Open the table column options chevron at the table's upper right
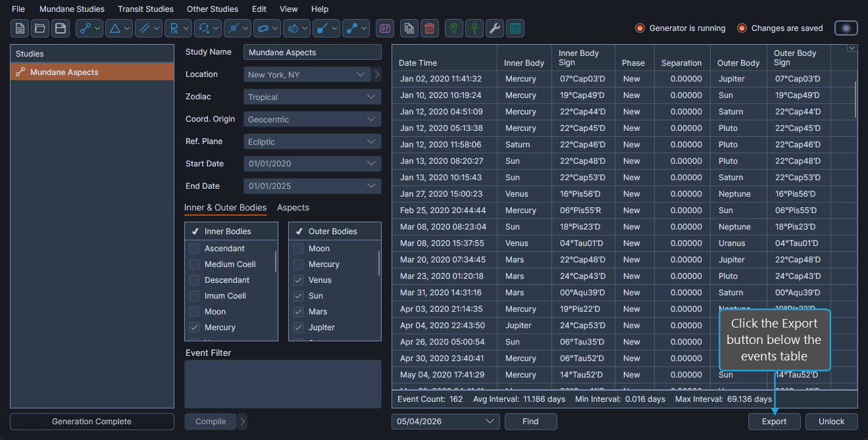 852,48
